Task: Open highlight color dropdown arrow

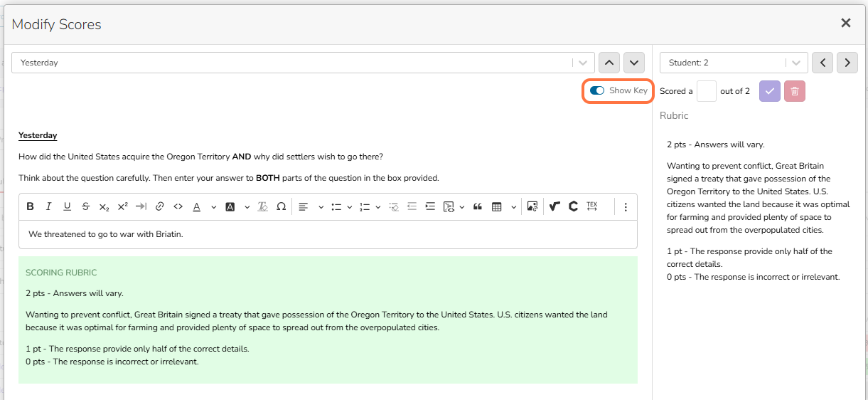Action: (x=247, y=207)
